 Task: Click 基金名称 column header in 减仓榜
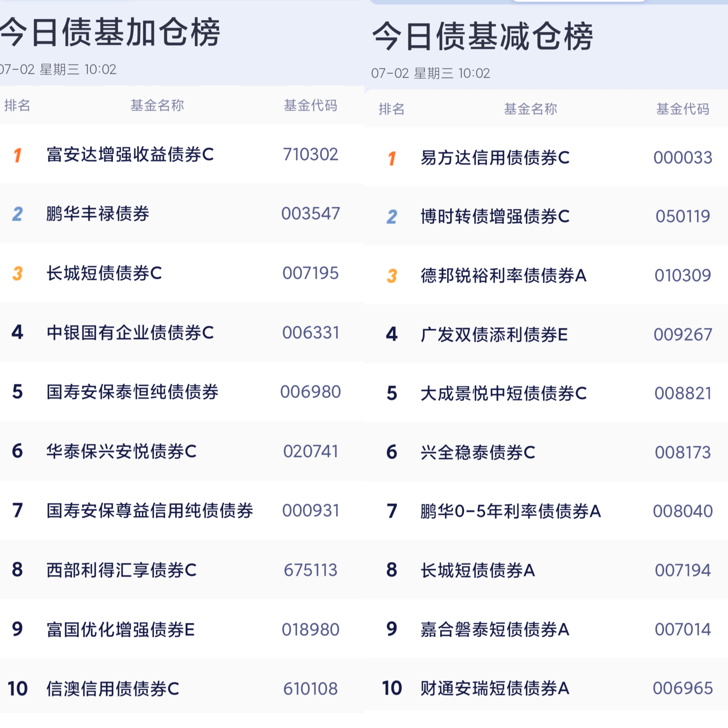[x=531, y=109]
